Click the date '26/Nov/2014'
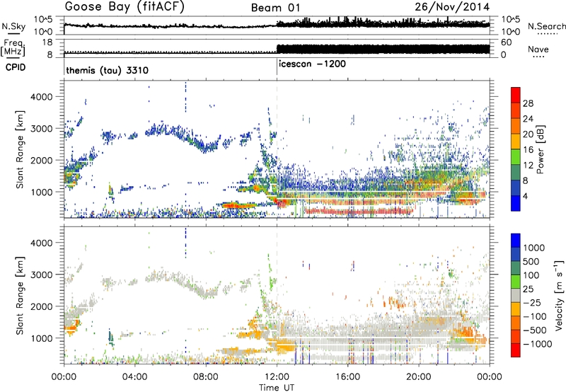Image resolution: width=566 pixels, height=392 pixels. click(x=452, y=7)
